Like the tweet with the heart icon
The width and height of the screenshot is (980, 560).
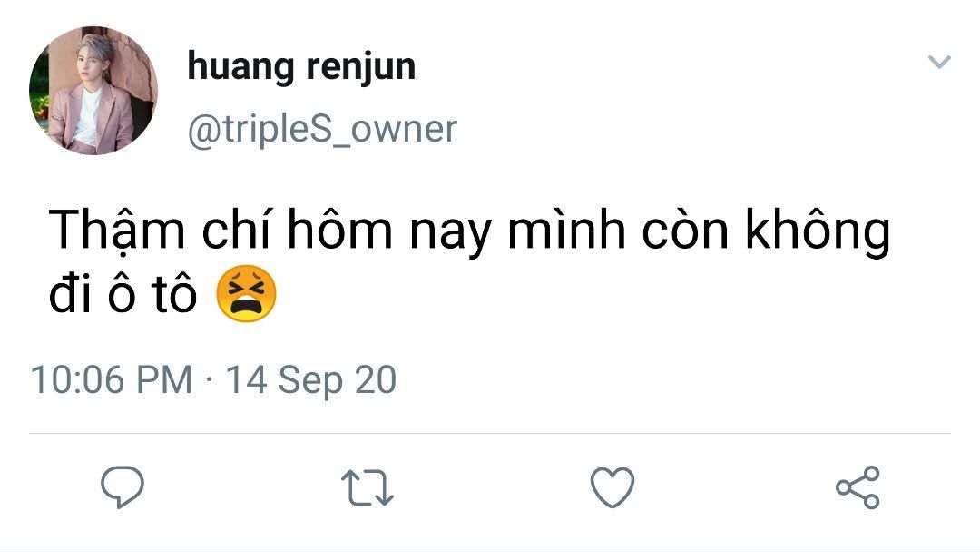[x=612, y=488]
